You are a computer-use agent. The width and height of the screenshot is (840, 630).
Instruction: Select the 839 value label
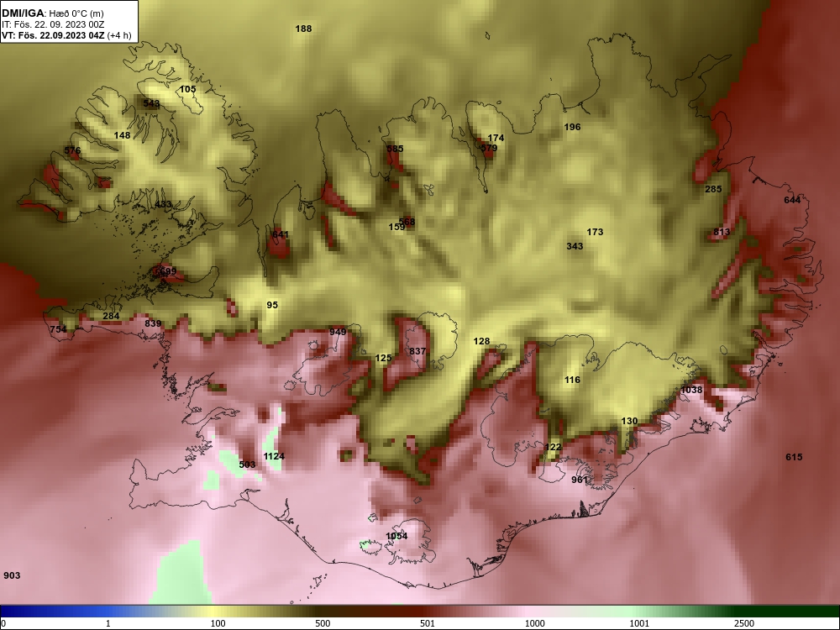(x=153, y=323)
